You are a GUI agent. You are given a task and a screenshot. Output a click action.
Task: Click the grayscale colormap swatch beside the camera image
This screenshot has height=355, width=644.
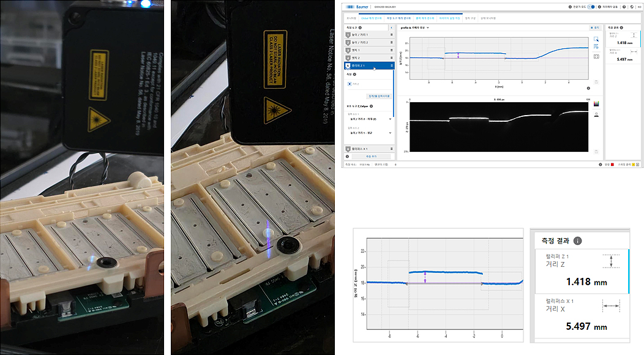pos(596,104)
